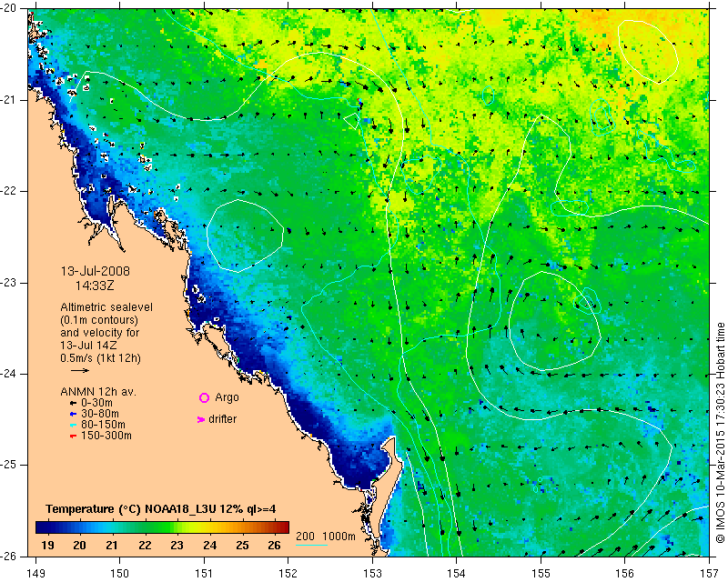Click latitude axis label -24
The width and height of the screenshot is (728, 582).
[x=9, y=374]
